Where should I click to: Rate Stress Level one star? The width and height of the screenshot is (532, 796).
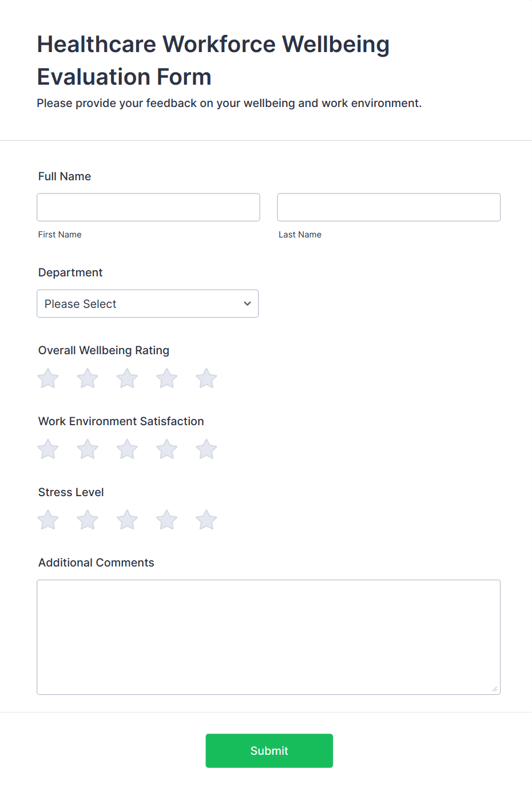point(47,520)
